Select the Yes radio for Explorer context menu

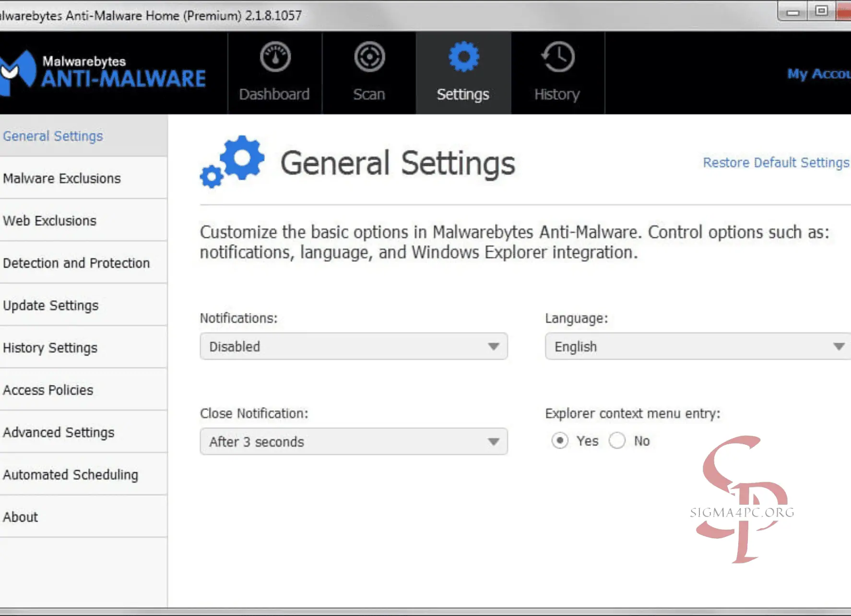tap(559, 441)
